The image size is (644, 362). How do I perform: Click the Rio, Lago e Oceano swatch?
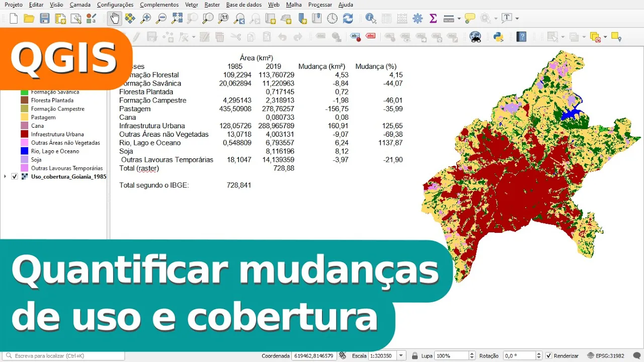point(24,151)
